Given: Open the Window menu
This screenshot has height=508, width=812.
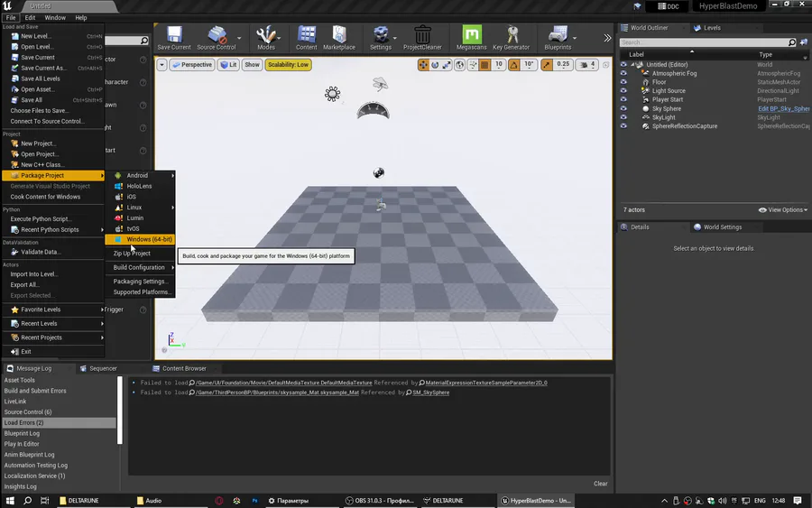Looking at the screenshot, I should (55, 18).
